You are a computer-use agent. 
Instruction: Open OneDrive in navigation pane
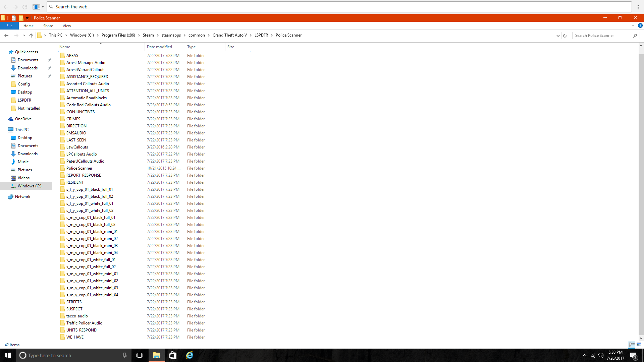[23, 119]
